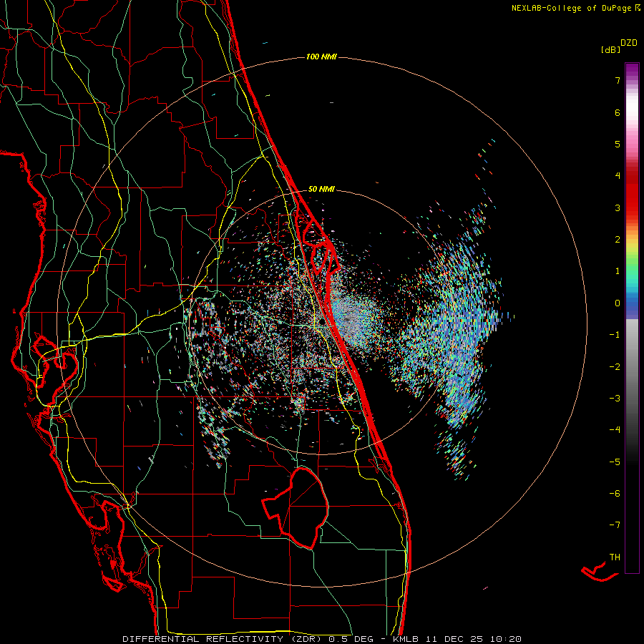Click the 2 value on color scale

click(x=618, y=240)
